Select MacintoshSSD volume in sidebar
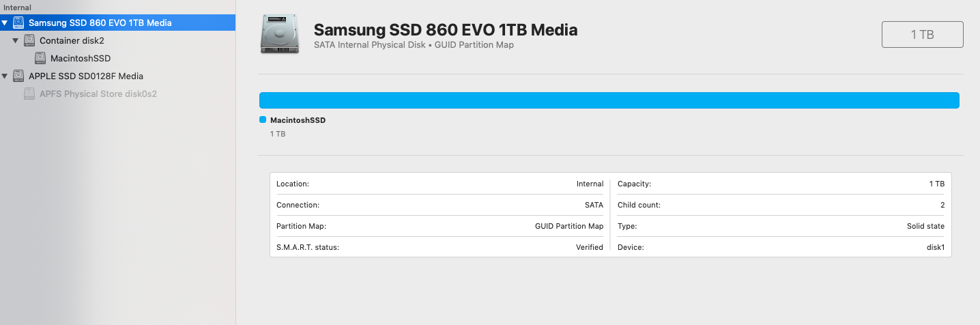The width and height of the screenshot is (980, 325). point(80,58)
